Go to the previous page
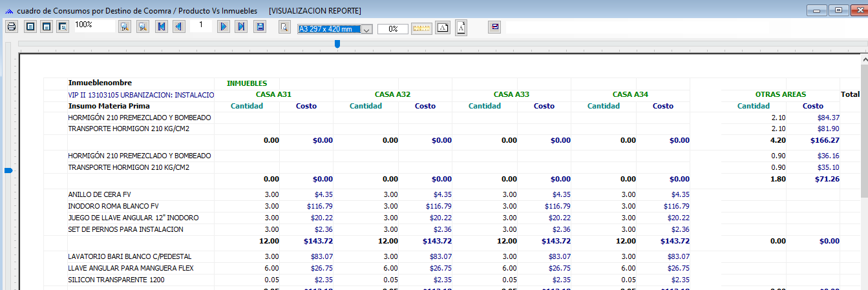 tap(178, 27)
